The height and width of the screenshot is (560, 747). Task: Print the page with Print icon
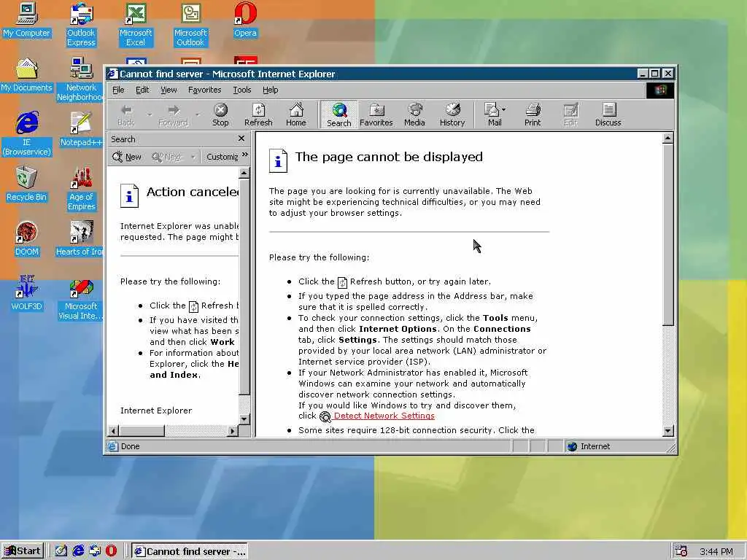(533, 115)
